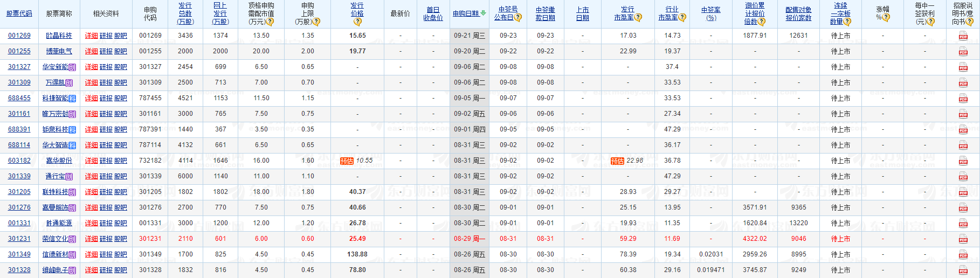The image size is (980, 278).
Task: Sort by 中签率(%) column header
Action: pos(711,14)
